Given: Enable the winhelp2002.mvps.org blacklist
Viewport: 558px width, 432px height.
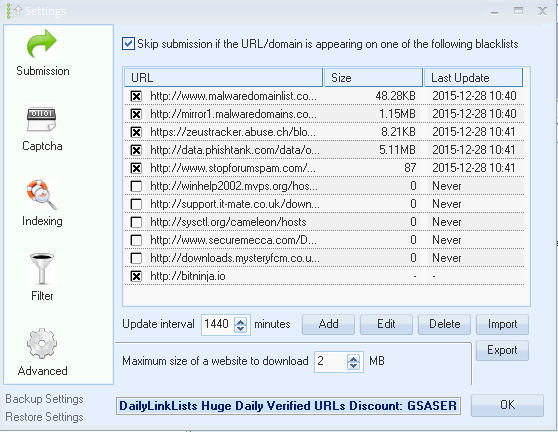Looking at the screenshot, I should (x=136, y=186).
